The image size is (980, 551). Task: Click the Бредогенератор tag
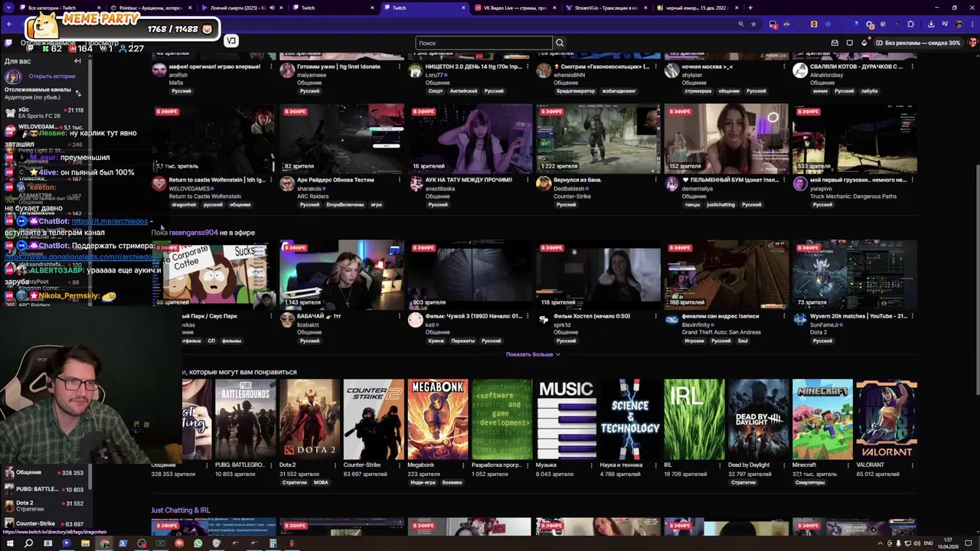tap(576, 91)
